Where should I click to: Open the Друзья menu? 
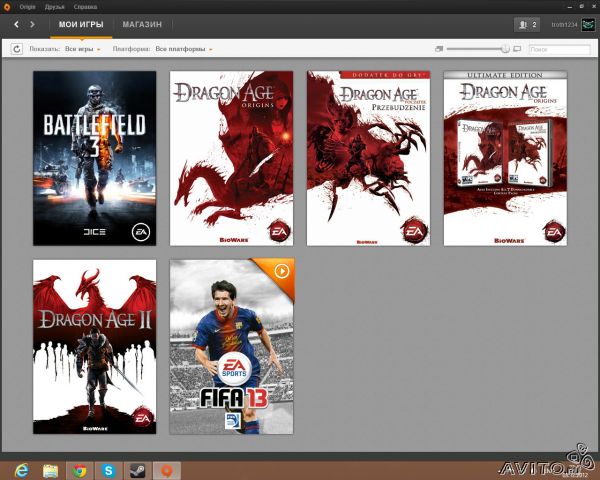click(x=54, y=7)
